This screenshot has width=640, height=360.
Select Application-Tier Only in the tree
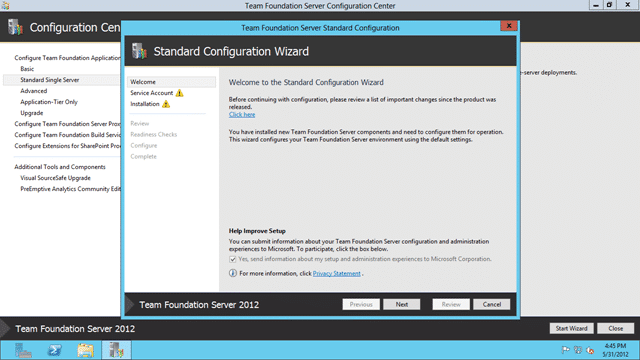(x=49, y=102)
